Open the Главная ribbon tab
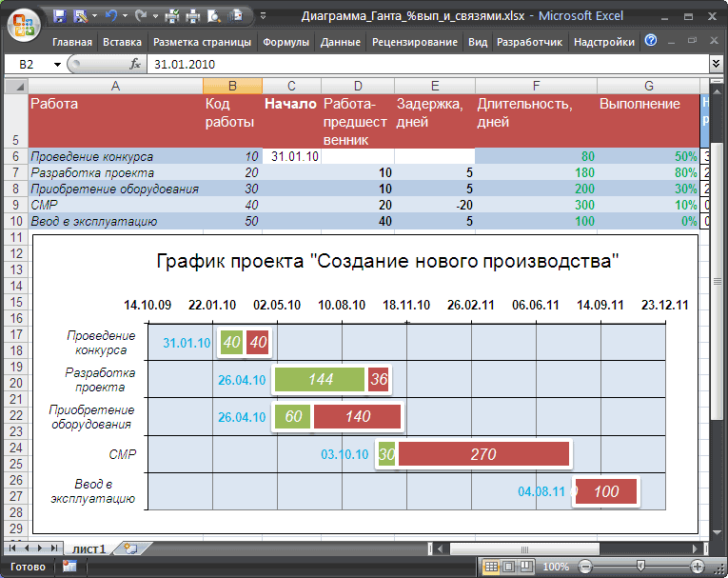Image resolution: width=728 pixels, height=578 pixels. (x=72, y=42)
